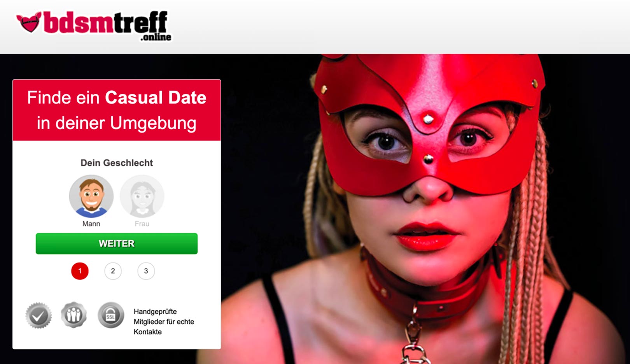Click the .online text in logo
Image resolution: width=630 pixels, height=364 pixels.
(156, 37)
